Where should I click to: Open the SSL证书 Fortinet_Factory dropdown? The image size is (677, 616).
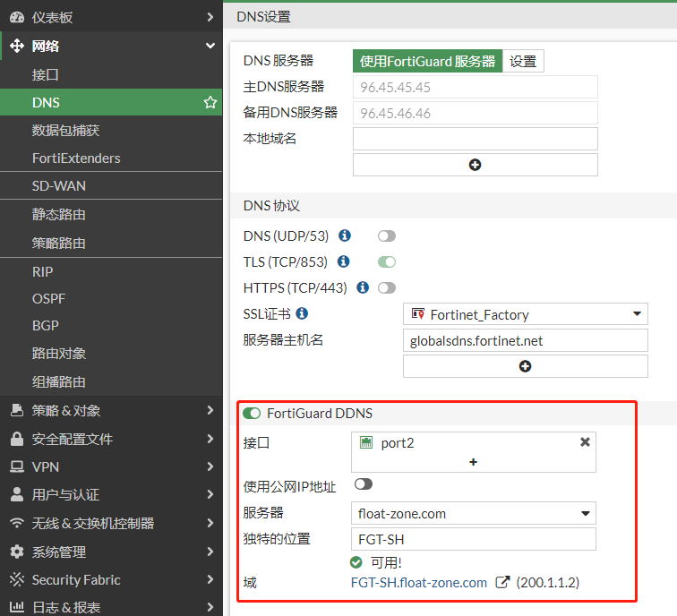(x=525, y=314)
